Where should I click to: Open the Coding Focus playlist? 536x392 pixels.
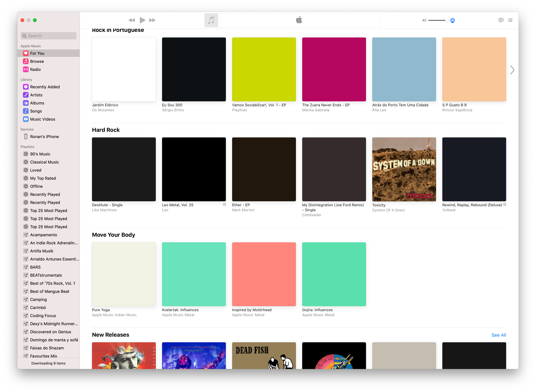click(43, 316)
